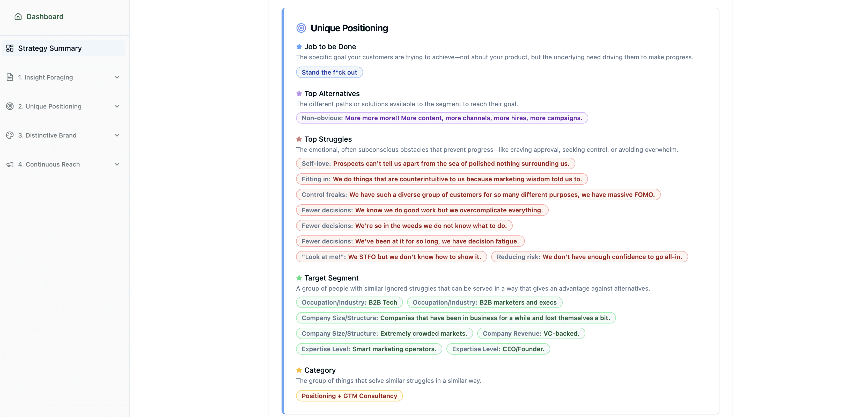Screen dimensions: 868x417
Task: Select the 'Stand the f*ck out' tag
Action: pyautogui.click(x=329, y=72)
